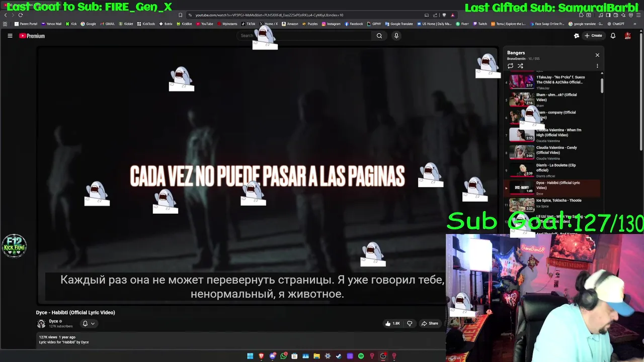This screenshot has height=362, width=644.
Task: Toggle playlist shuffle
Action: pos(520,66)
